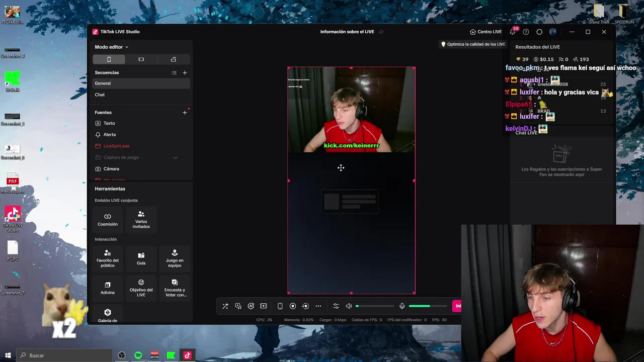Open the media and music tool
The image size is (644, 362).
(238, 306)
